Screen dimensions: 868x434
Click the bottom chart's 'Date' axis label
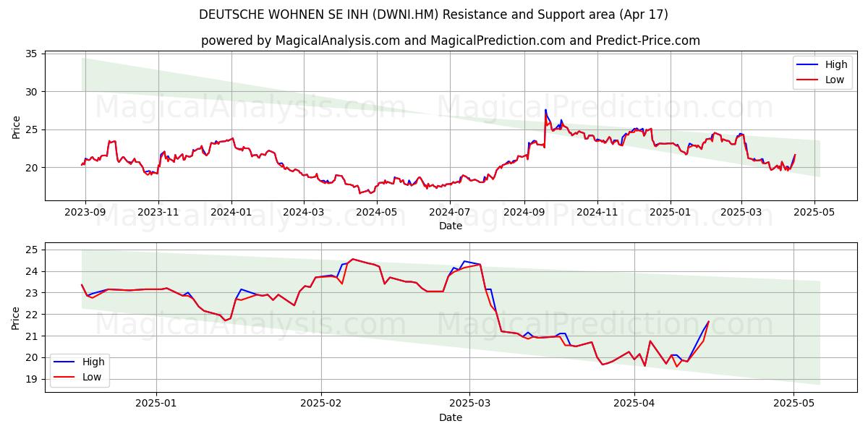451,417
